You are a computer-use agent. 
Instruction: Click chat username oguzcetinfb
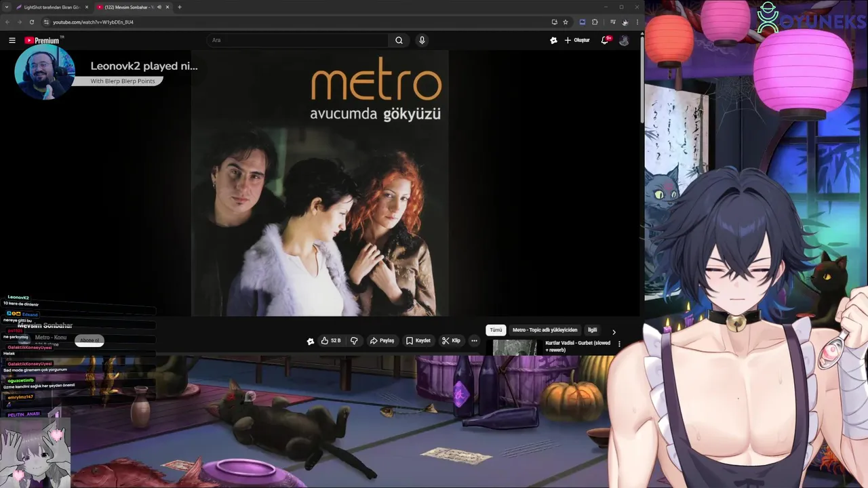click(x=20, y=380)
